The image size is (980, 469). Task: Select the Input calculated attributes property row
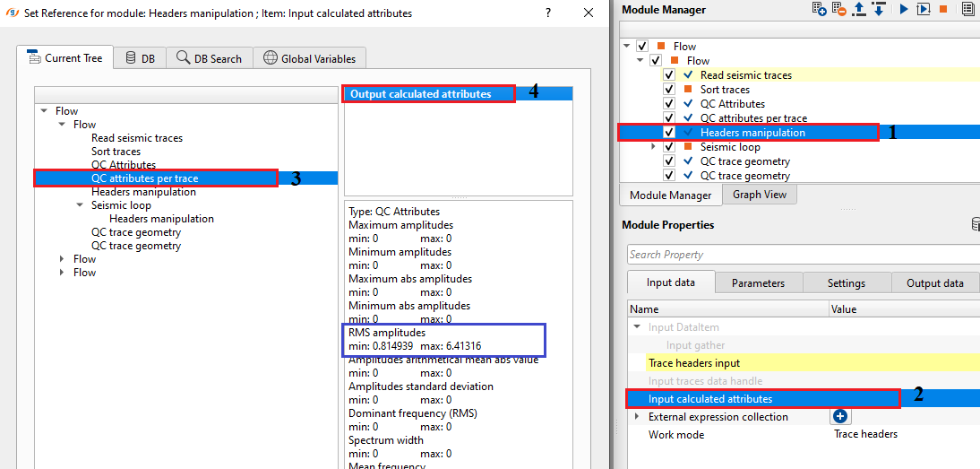pyautogui.click(x=804, y=398)
